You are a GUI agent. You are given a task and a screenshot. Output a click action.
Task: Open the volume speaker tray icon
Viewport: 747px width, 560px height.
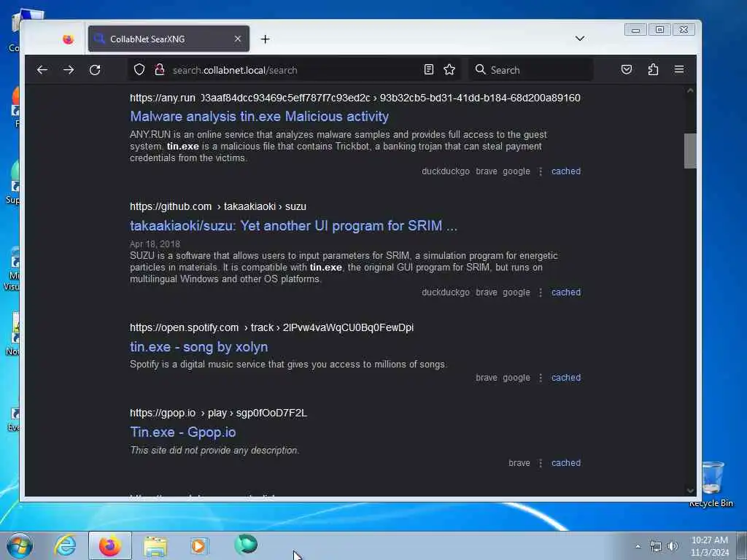[x=673, y=546]
